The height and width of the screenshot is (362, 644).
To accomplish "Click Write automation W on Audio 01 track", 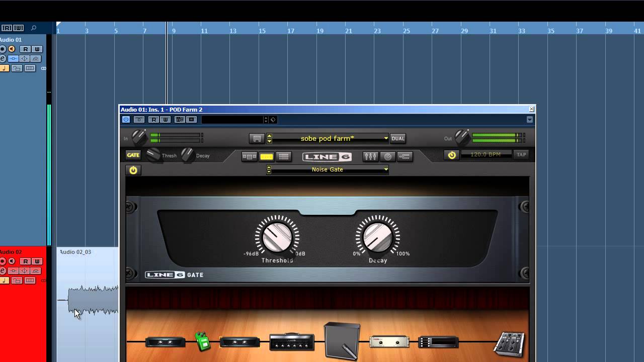I will pyautogui.click(x=37, y=49).
